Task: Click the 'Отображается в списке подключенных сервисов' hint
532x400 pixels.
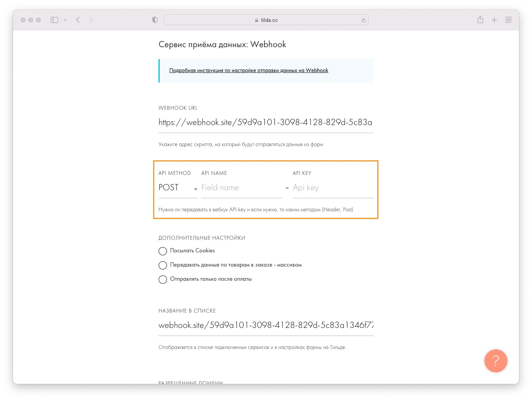Action: click(252, 347)
